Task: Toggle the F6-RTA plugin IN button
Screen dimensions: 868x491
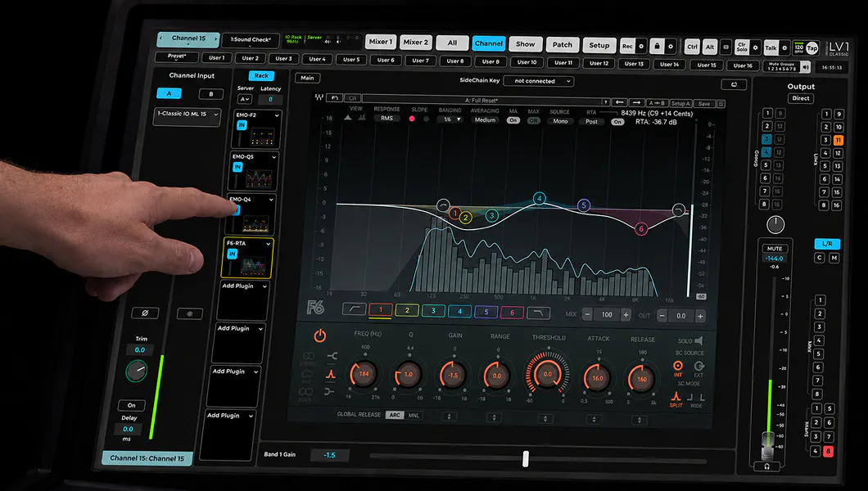Action: pyautogui.click(x=232, y=254)
